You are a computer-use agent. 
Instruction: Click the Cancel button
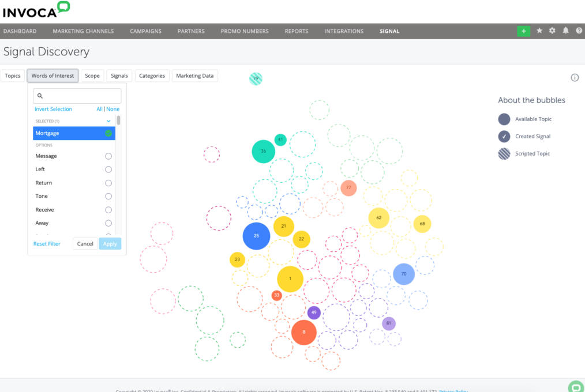coord(85,244)
